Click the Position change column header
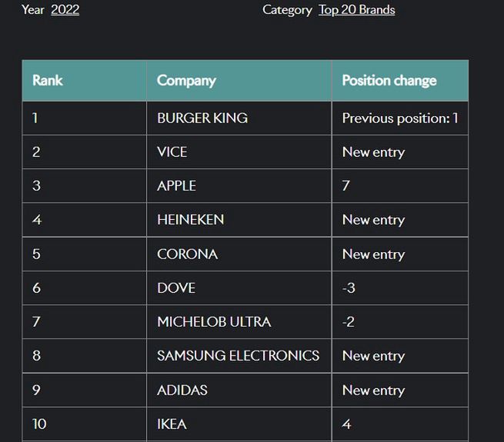The height and width of the screenshot is (442, 504). tap(389, 81)
